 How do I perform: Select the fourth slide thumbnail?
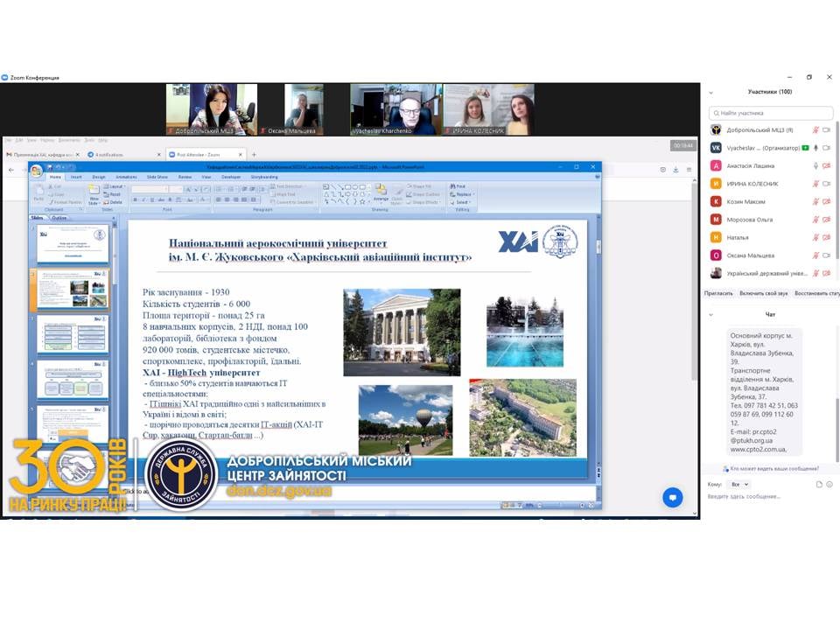coord(73,381)
